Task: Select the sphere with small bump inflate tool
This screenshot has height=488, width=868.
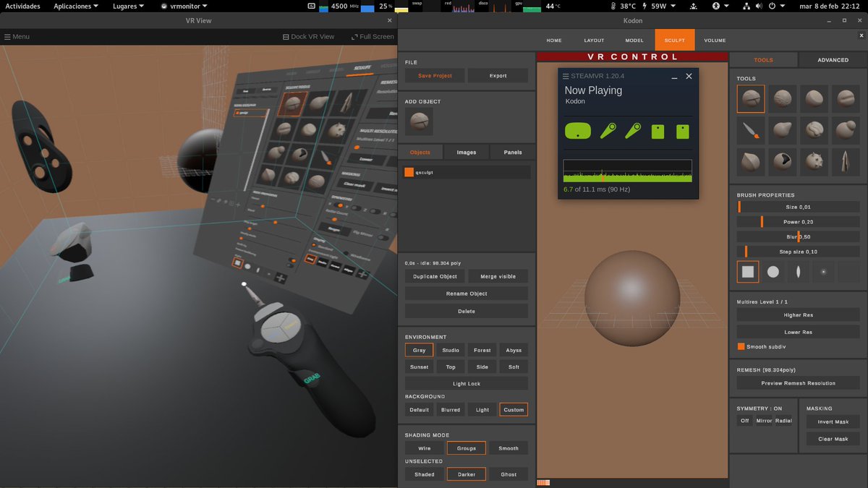Action: (846, 130)
